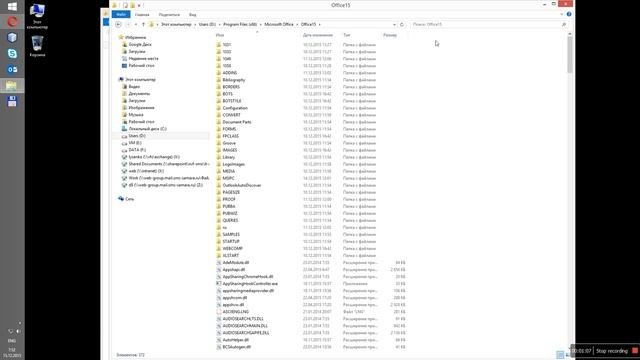Select the OutlookAutoDiscover folder icon
This screenshot has height=360, width=640.
[x=218, y=185]
